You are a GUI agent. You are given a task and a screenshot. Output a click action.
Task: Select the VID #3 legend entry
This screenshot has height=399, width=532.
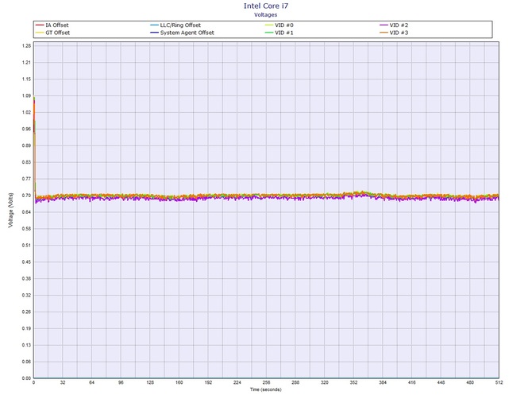click(394, 33)
